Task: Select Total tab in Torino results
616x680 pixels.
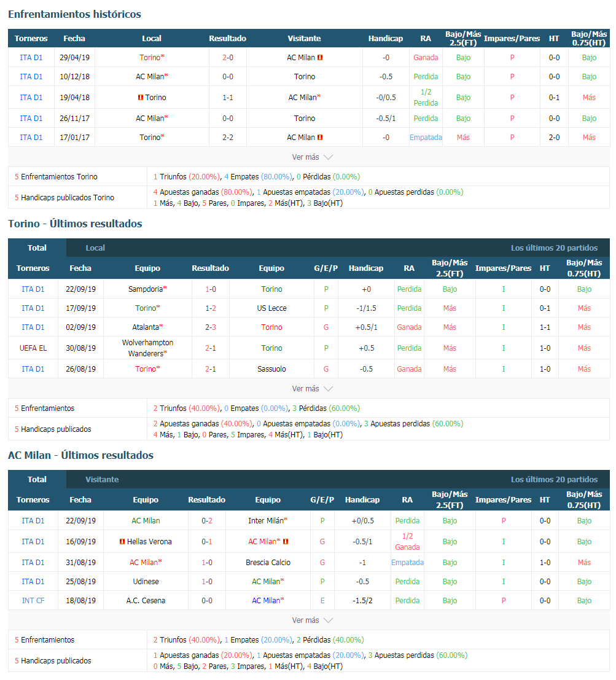Action: coord(37,248)
